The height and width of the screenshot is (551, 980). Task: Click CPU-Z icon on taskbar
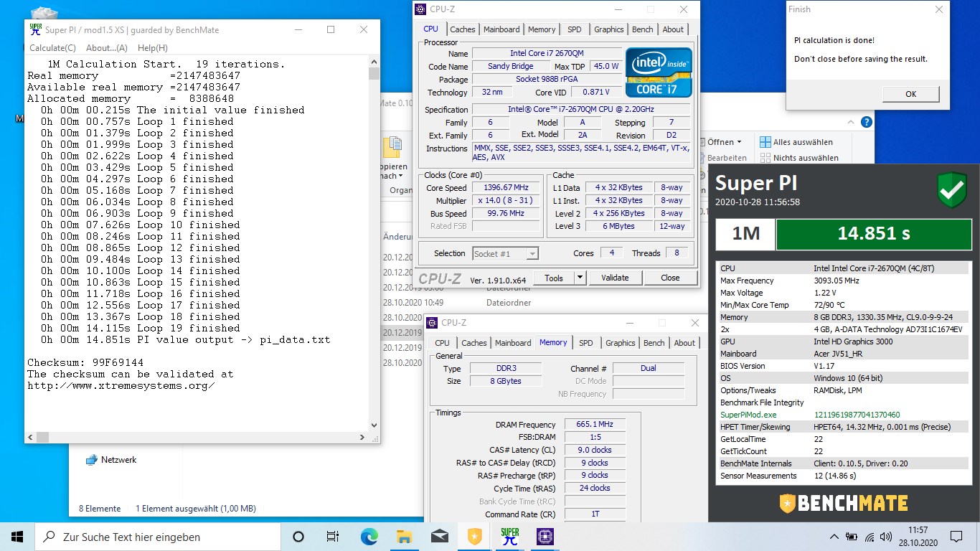click(x=545, y=536)
